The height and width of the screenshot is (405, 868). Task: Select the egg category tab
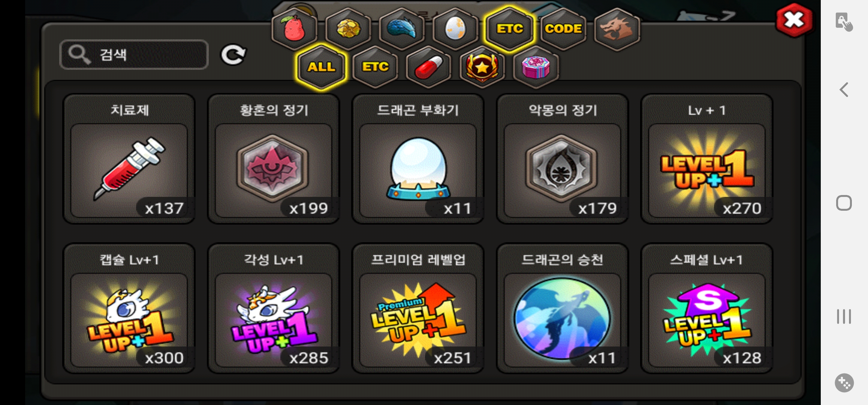[455, 29]
